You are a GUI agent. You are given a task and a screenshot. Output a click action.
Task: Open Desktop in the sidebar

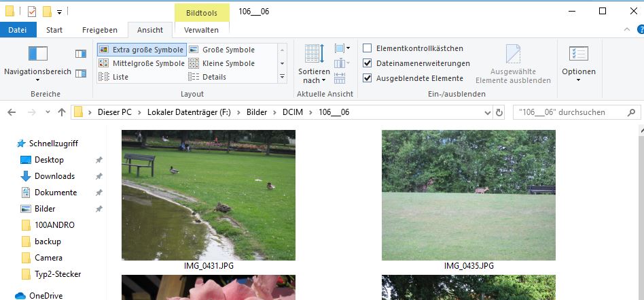49,160
